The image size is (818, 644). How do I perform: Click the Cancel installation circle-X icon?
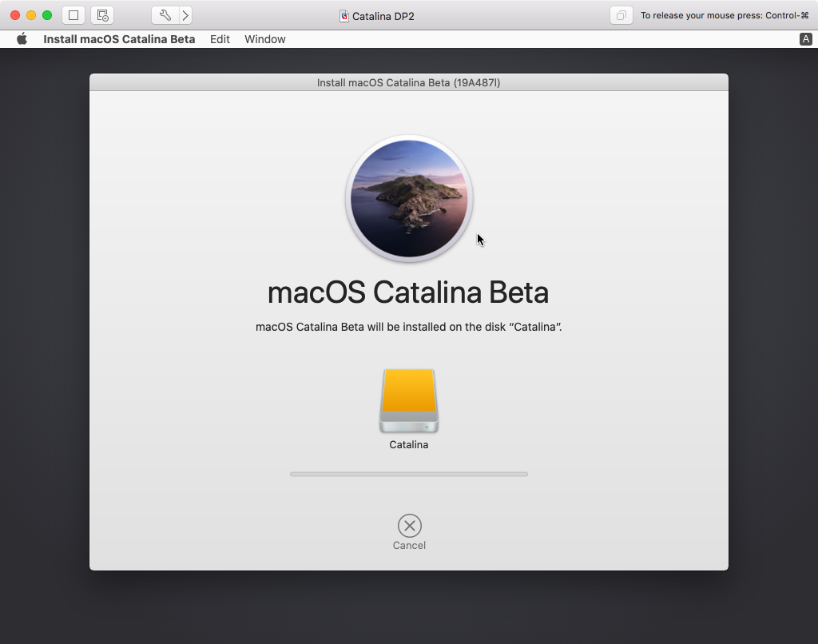click(410, 526)
